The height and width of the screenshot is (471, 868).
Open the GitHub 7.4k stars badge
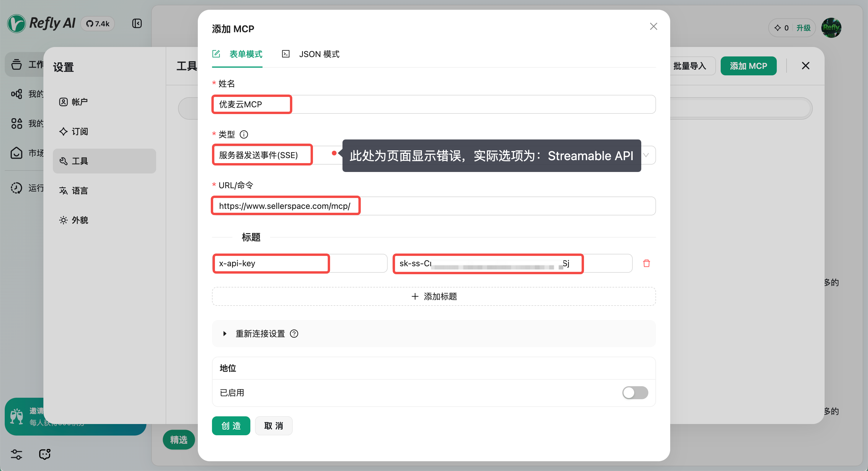(98, 24)
